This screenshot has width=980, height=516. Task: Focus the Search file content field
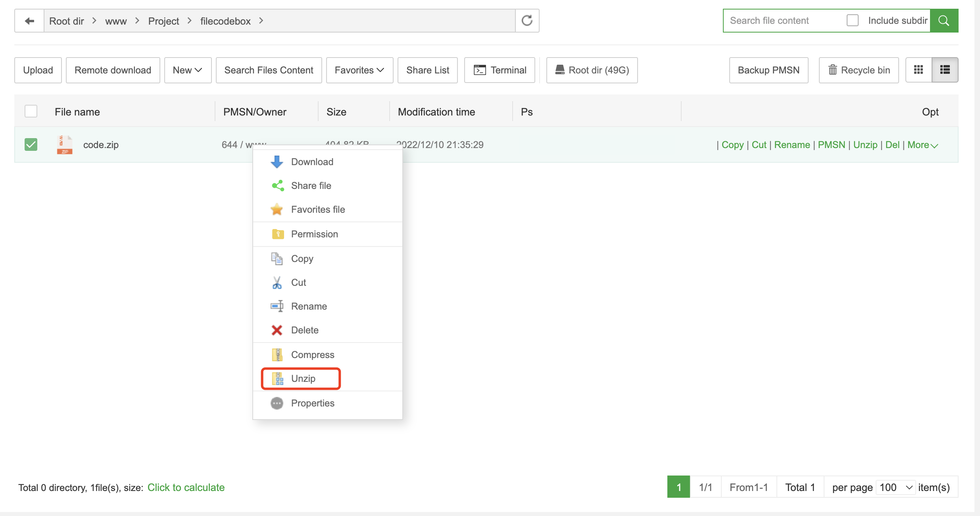782,21
